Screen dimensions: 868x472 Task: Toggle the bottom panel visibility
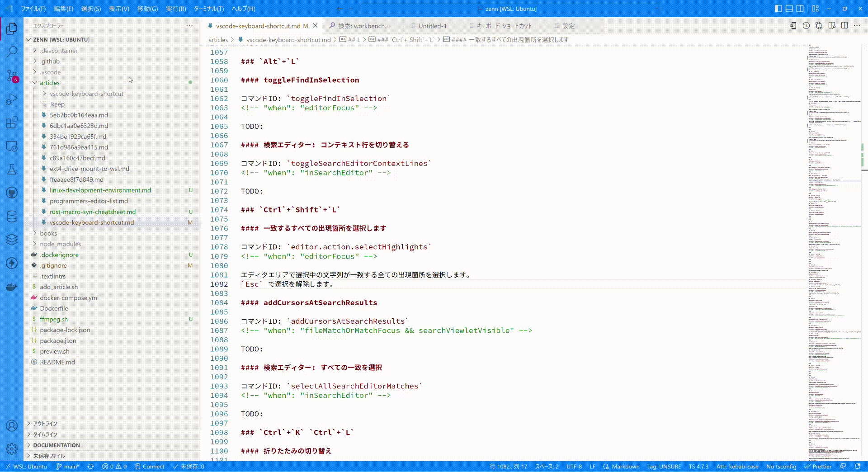[789, 9]
